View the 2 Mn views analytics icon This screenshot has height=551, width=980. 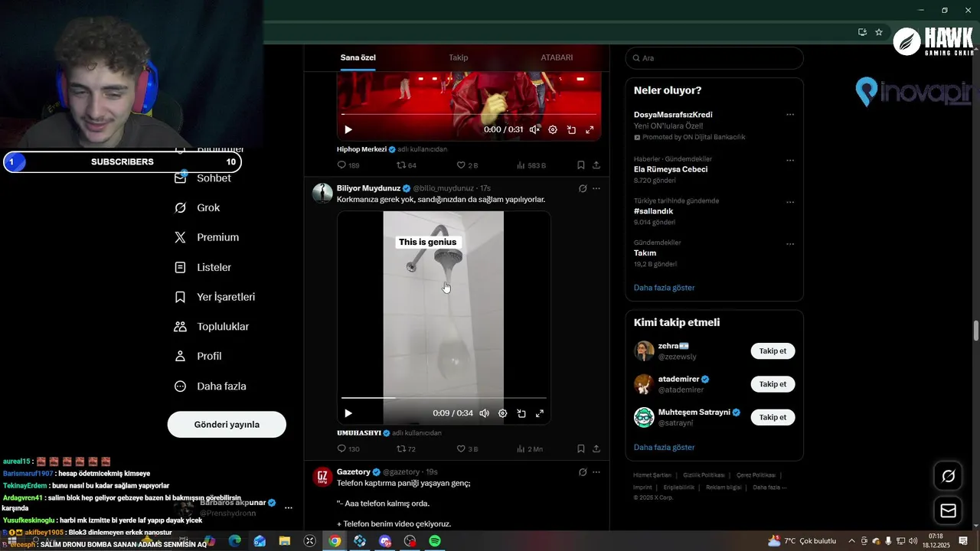[521, 449]
